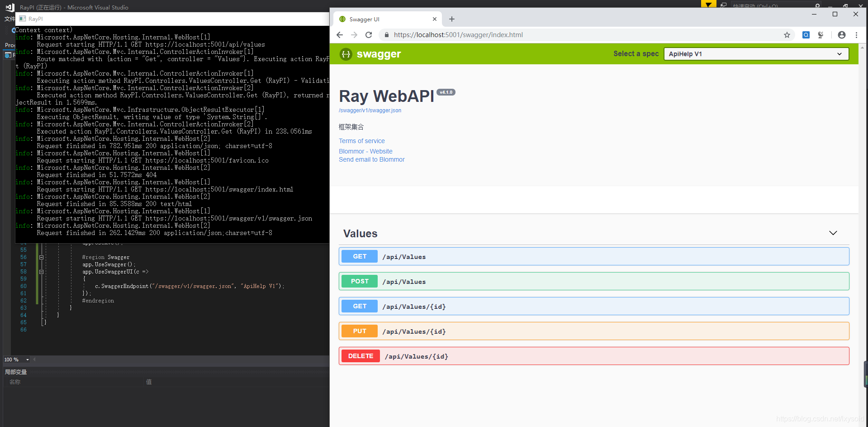Expand GET /api/Values operation

594,256
